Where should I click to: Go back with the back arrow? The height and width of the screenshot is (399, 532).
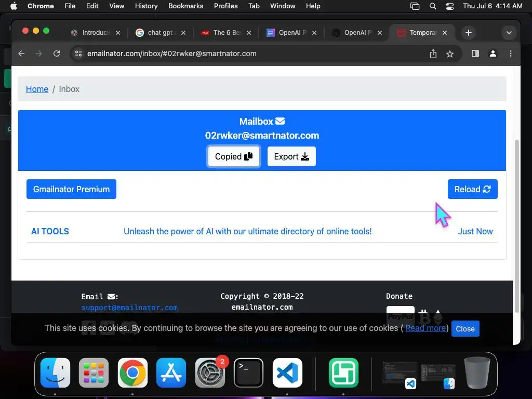coord(21,54)
